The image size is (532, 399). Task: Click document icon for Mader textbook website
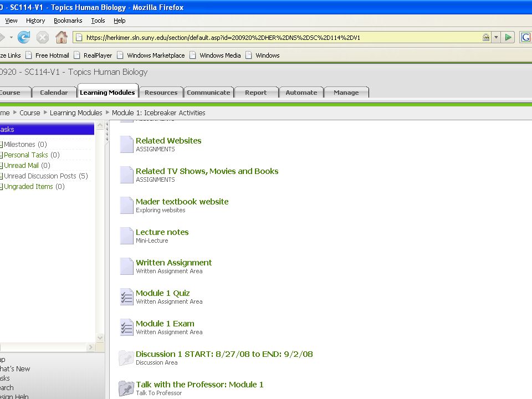pyautogui.click(x=126, y=205)
